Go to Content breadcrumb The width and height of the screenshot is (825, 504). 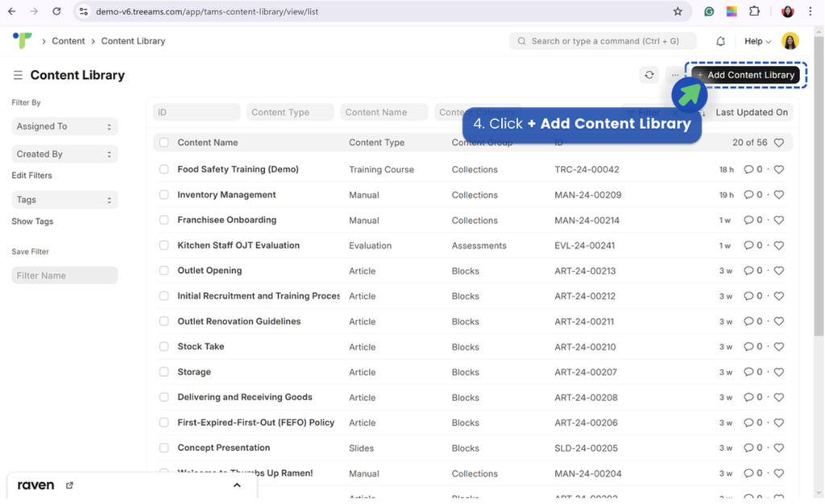[x=68, y=41]
